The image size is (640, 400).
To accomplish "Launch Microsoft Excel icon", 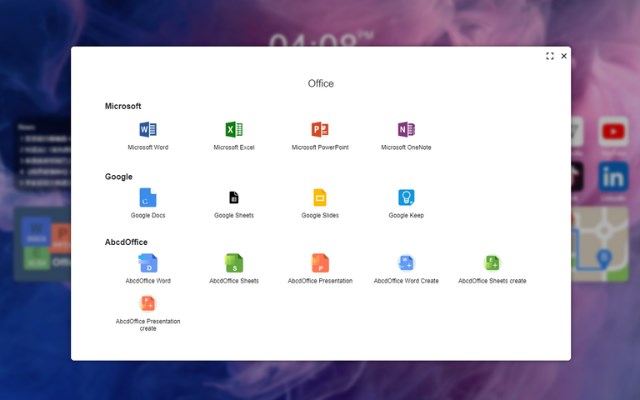I will [234, 129].
